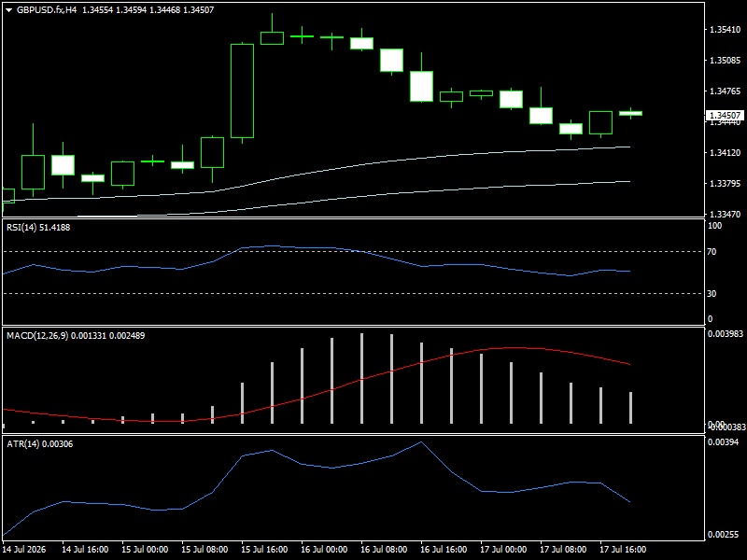Select the blue ATR line peak
Image resolution: width=747 pixels, height=560 pixels.
tap(421, 442)
